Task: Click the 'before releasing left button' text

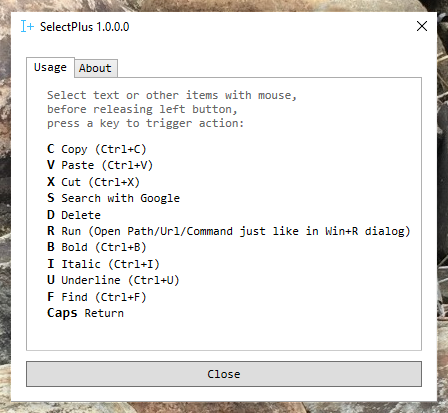Action: coord(142,109)
